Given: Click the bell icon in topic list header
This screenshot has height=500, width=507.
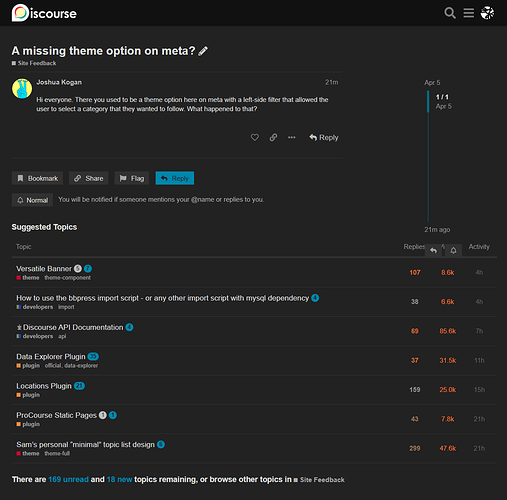Looking at the screenshot, I should (x=453, y=250).
